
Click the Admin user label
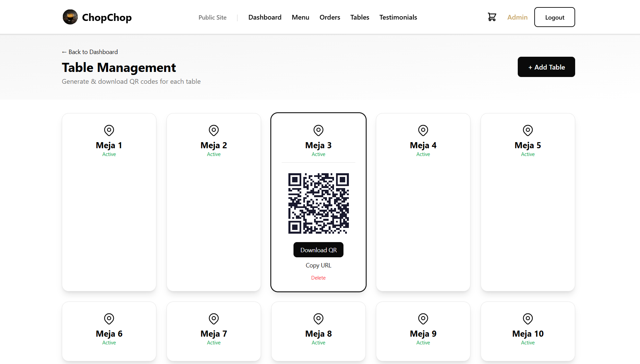(x=517, y=17)
